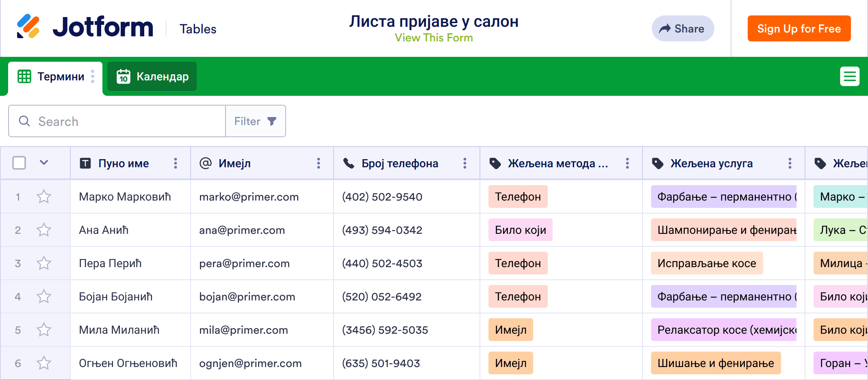Click the search magnifier icon
Viewport: 868px width, 380px height.
(x=24, y=121)
